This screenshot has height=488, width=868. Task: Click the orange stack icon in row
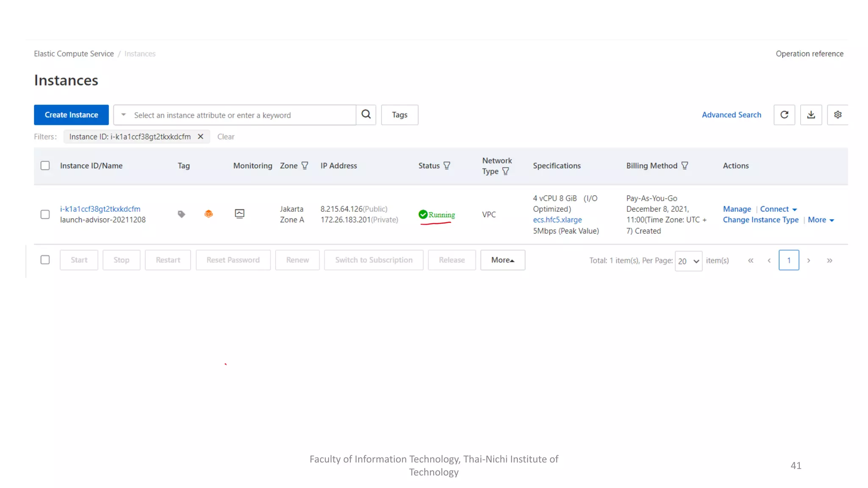(209, 214)
